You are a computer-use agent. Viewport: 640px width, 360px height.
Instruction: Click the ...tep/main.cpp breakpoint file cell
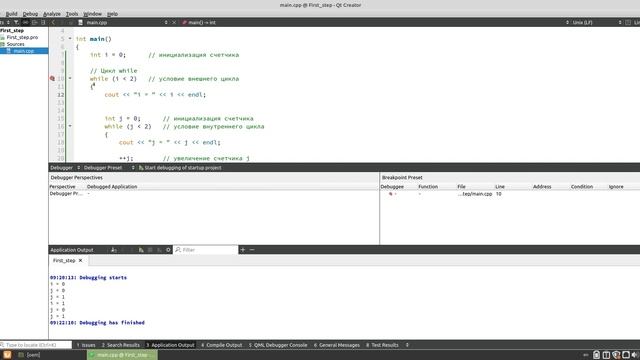point(475,194)
